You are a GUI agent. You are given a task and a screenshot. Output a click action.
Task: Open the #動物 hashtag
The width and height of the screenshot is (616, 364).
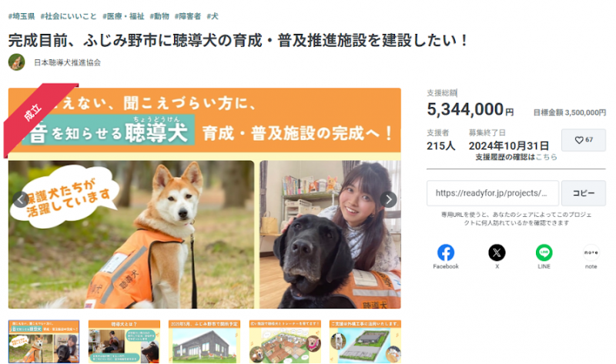point(159,16)
